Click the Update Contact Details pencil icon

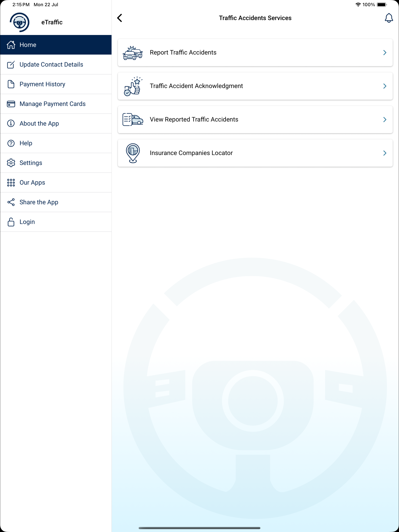click(11, 64)
